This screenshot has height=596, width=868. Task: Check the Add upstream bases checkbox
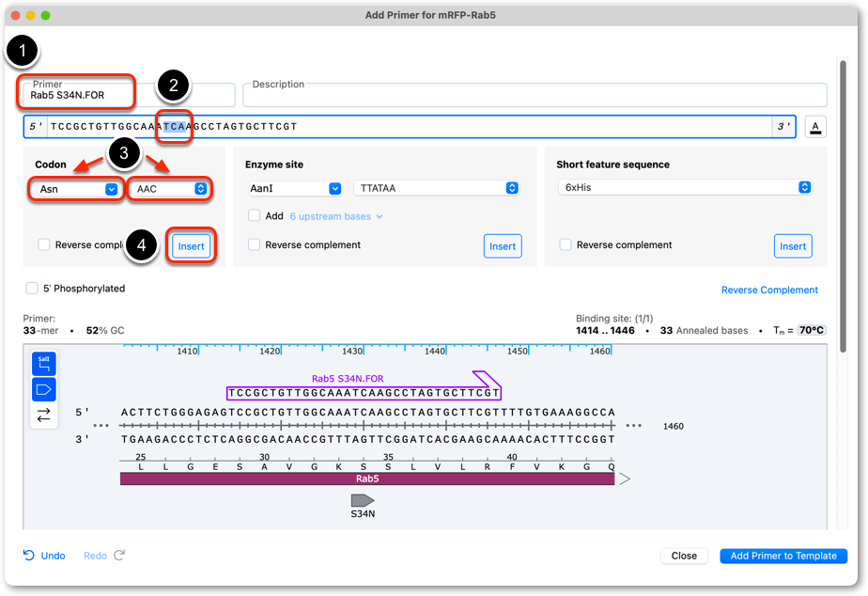[x=254, y=215]
